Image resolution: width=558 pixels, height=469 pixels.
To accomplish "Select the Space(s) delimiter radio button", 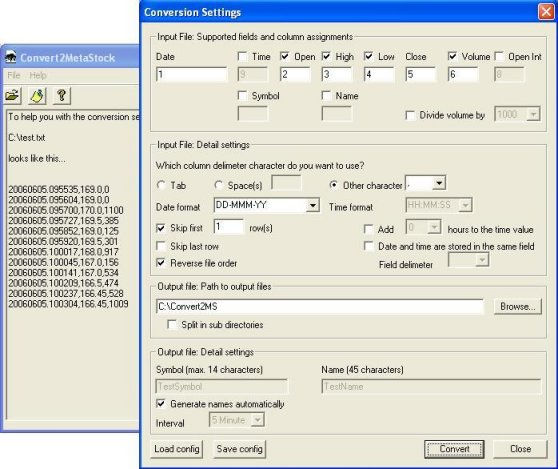I will [219, 185].
